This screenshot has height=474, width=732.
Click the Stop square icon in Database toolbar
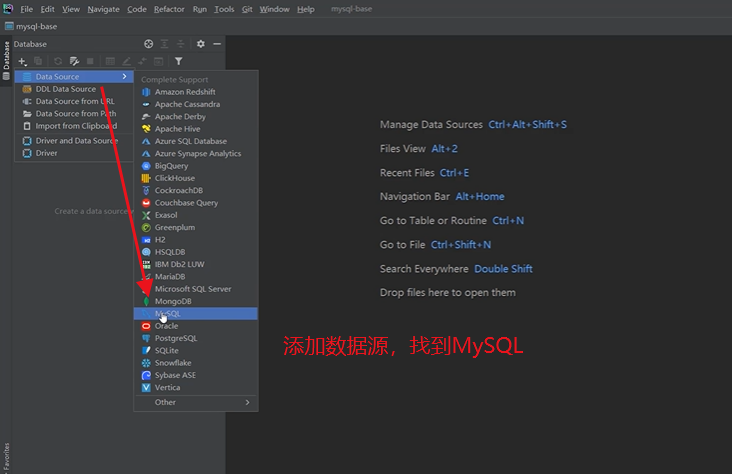(90, 61)
